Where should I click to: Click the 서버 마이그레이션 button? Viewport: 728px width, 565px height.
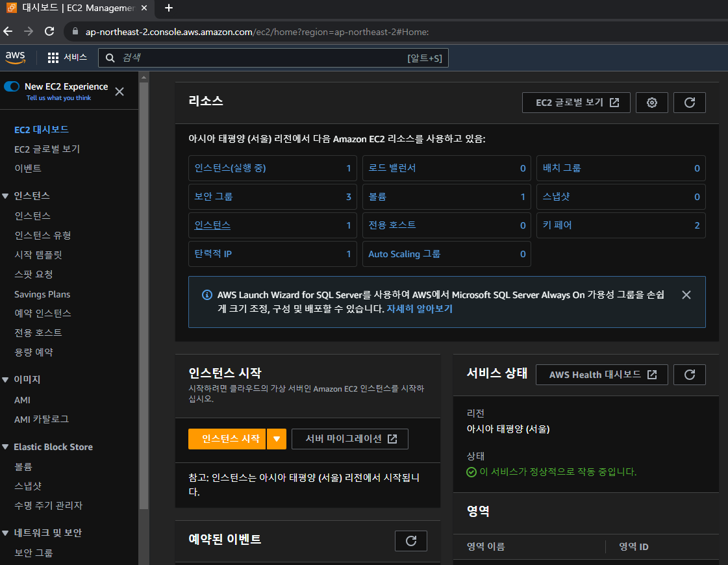[x=350, y=439]
